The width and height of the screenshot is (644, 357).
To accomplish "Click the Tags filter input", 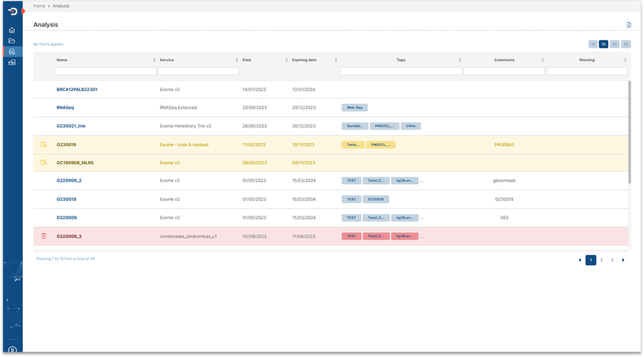I will [401, 71].
